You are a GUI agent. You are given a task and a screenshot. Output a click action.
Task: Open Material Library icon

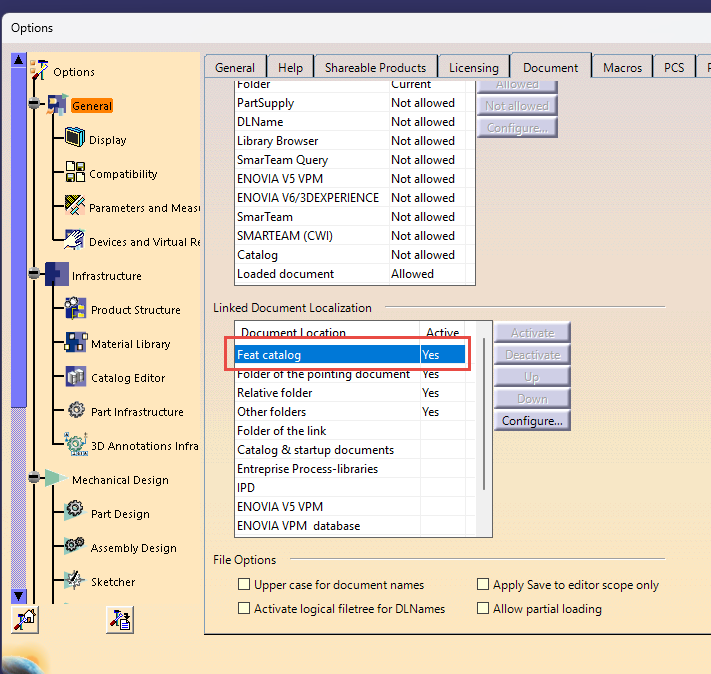(x=76, y=342)
